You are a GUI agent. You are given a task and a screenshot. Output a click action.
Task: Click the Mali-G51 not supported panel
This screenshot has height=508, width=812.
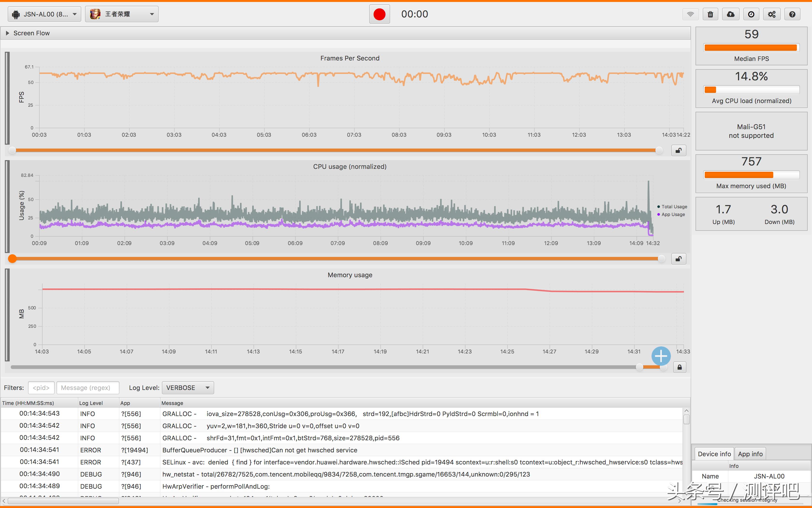tap(751, 131)
